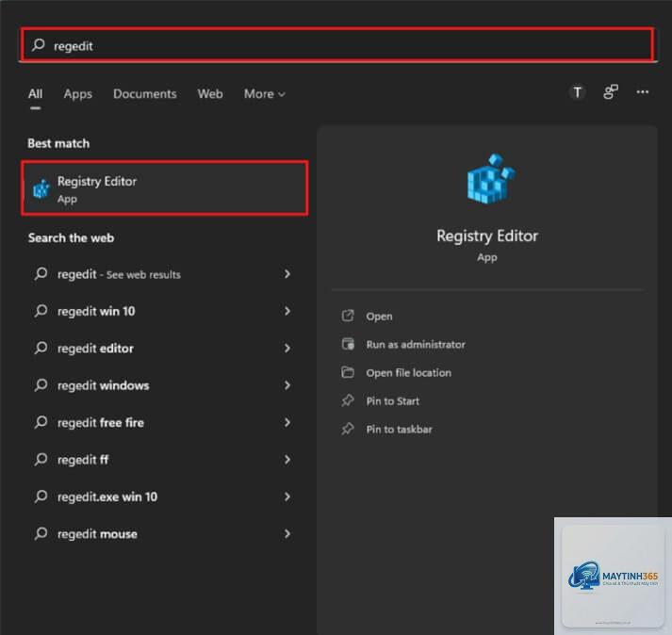The height and width of the screenshot is (635, 672).
Task: Open the T user account icon
Action: coord(578,92)
